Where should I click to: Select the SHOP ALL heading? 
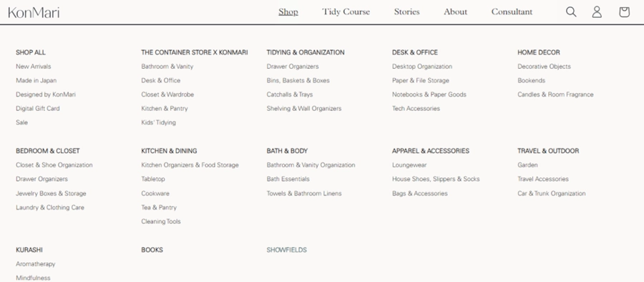tap(31, 53)
